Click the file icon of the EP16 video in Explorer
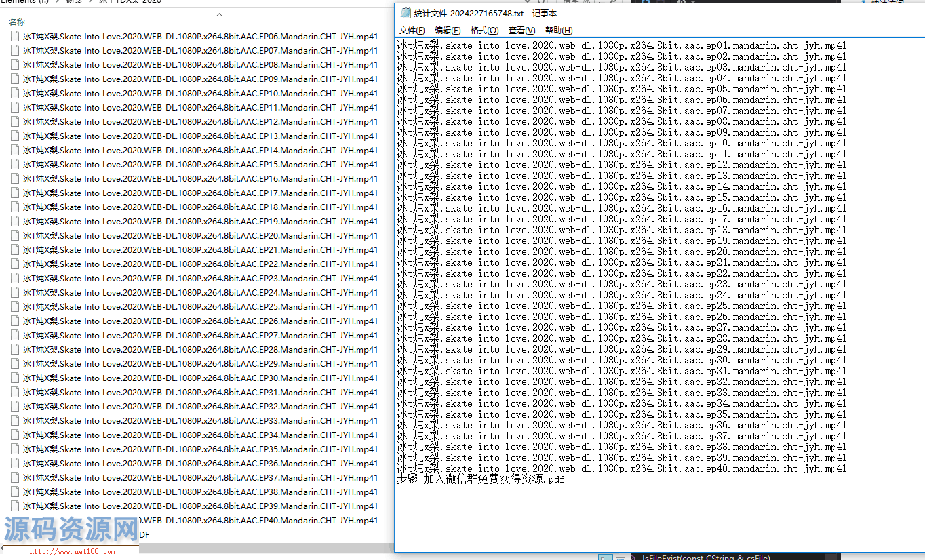This screenshot has width=925, height=560. click(15, 178)
